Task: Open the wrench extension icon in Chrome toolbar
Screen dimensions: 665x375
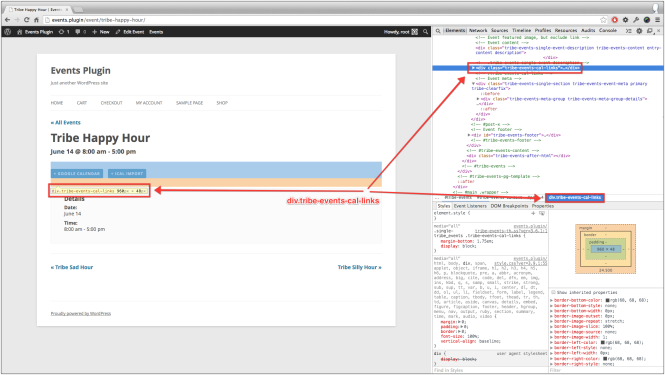Action: [x=636, y=20]
